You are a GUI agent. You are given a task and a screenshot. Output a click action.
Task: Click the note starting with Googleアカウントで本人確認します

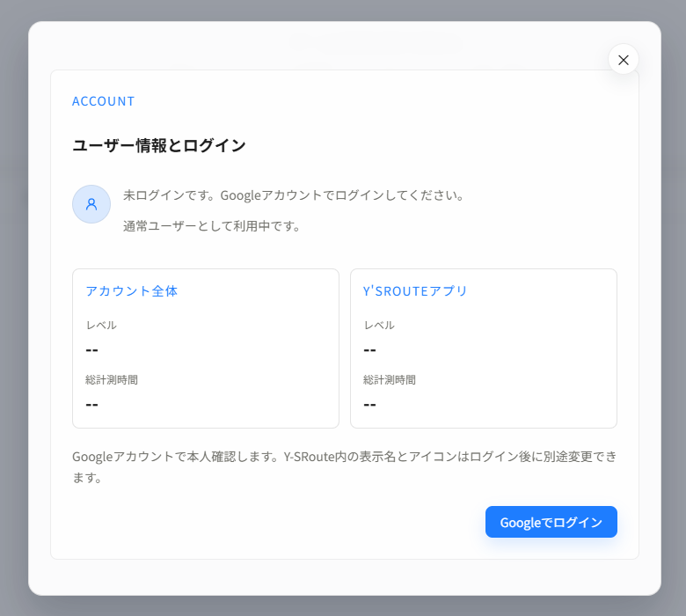(345, 466)
